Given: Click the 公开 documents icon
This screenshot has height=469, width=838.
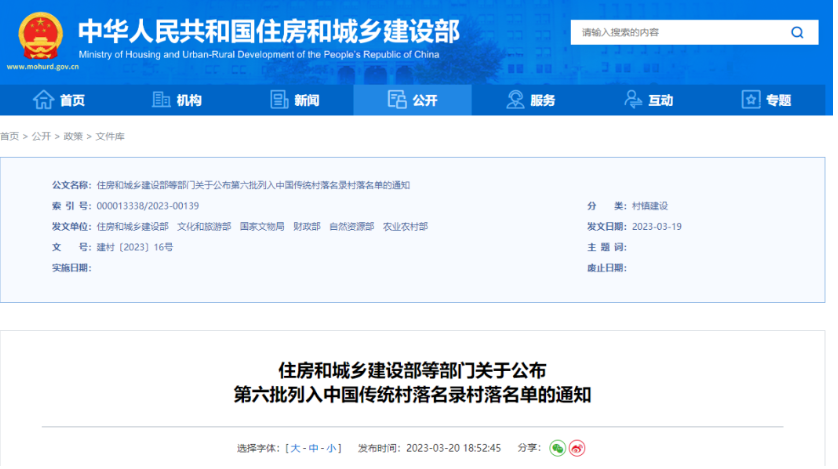Looking at the screenshot, I should (398, 100).
